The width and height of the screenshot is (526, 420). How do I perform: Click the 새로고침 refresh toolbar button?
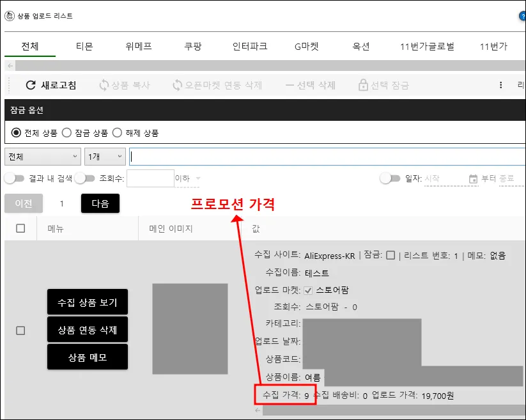pyautogui.click(x=51, y=85)
